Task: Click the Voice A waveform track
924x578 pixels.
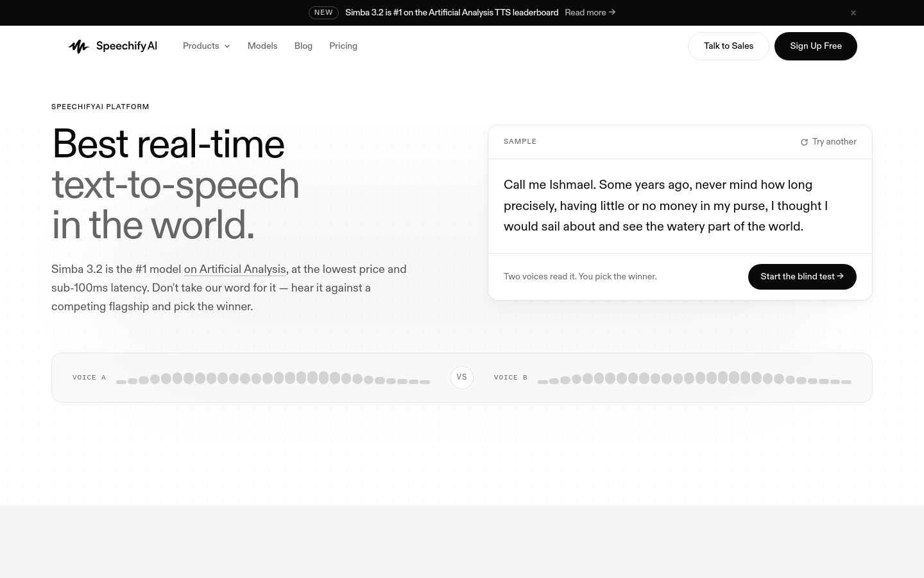Action: pos(273,378)
